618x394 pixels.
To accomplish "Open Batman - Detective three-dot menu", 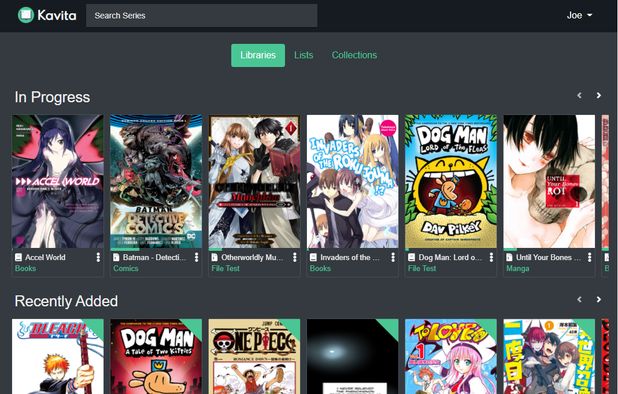I will 196,257.
